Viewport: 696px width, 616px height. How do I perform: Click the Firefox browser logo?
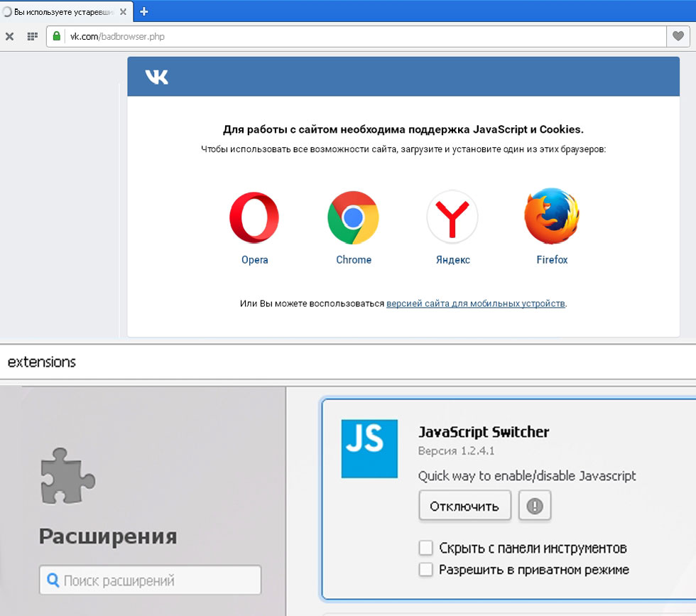[552, 216]
